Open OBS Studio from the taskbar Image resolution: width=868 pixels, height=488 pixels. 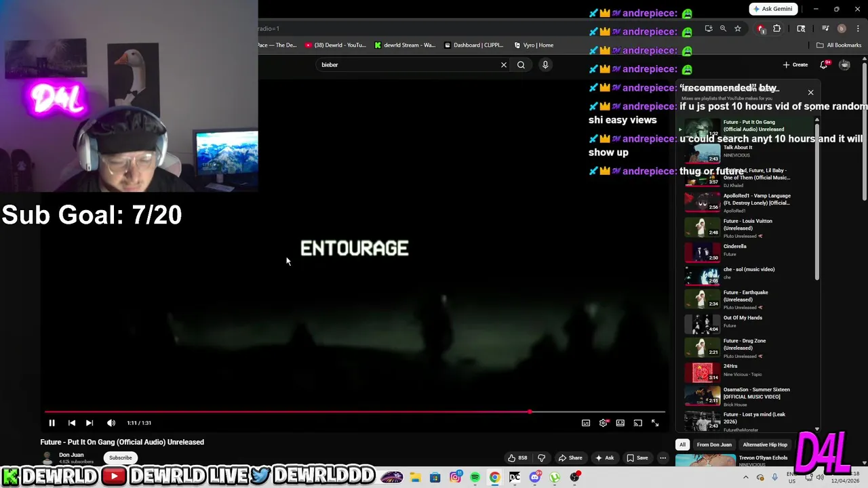tap(575, 478)
